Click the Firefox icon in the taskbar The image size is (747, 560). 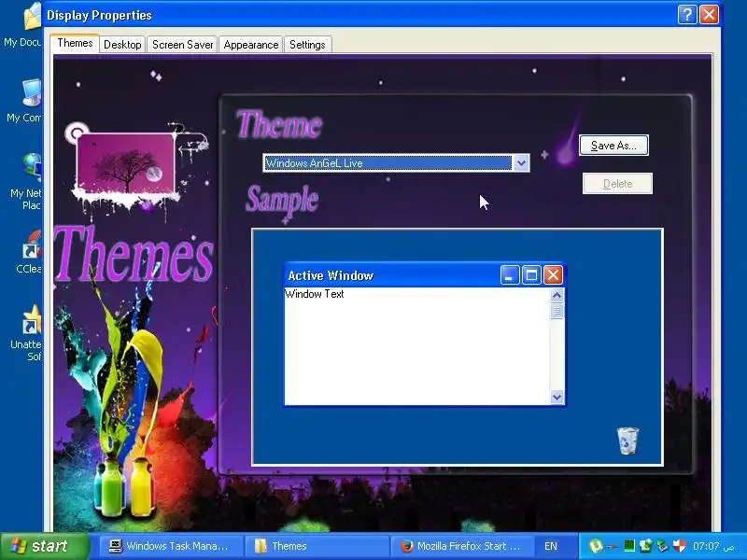[406, 546]
